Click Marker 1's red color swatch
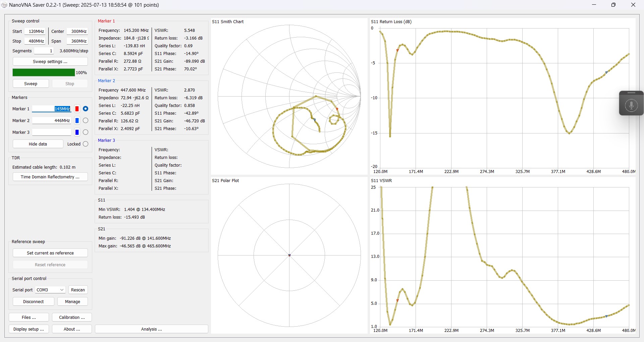 pyautogui.click(x=77, y=109)
